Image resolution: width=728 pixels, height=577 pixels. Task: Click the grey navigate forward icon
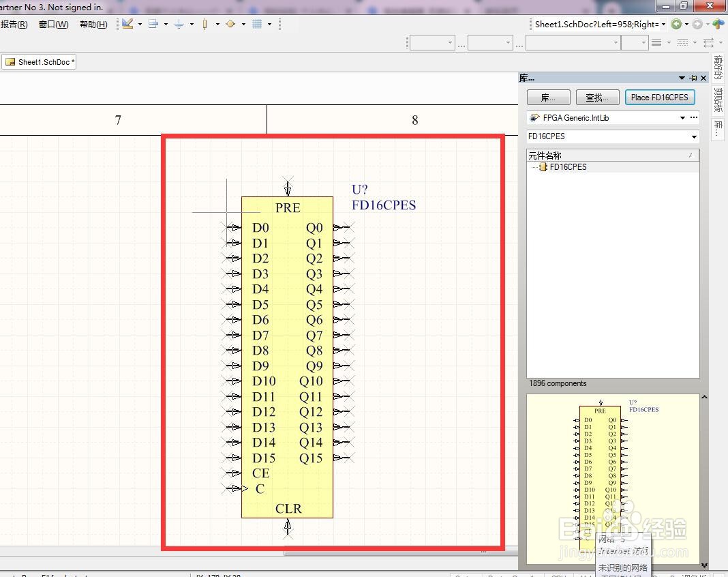[697, 24]
